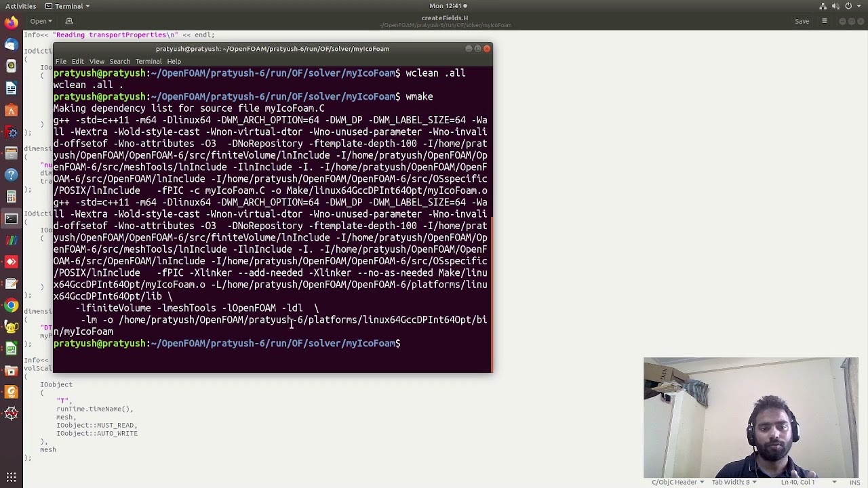Click the 'wclean .all' command text
Image resolution: width=868 pixels, height=488 pixels.
pos(435,73)
